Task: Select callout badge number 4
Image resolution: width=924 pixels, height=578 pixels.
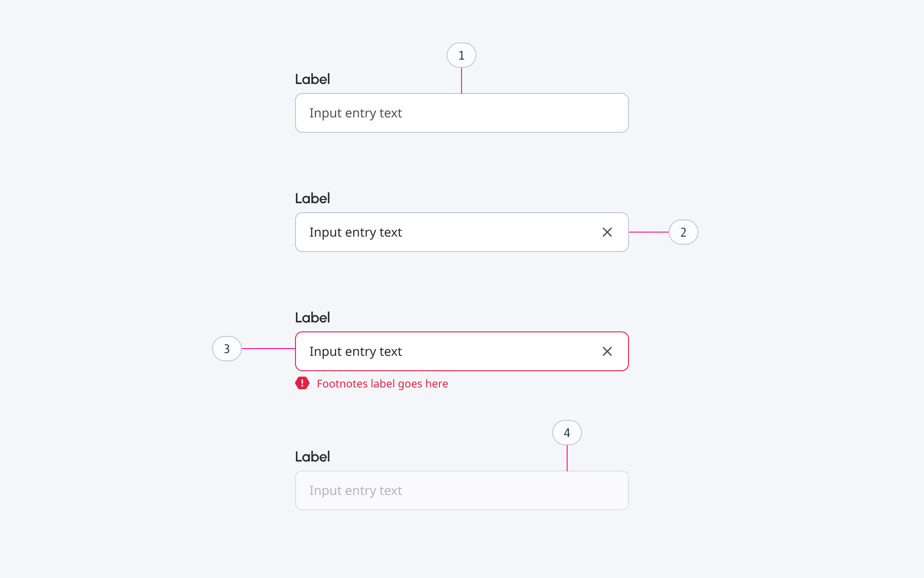Action: pos(567,432)
